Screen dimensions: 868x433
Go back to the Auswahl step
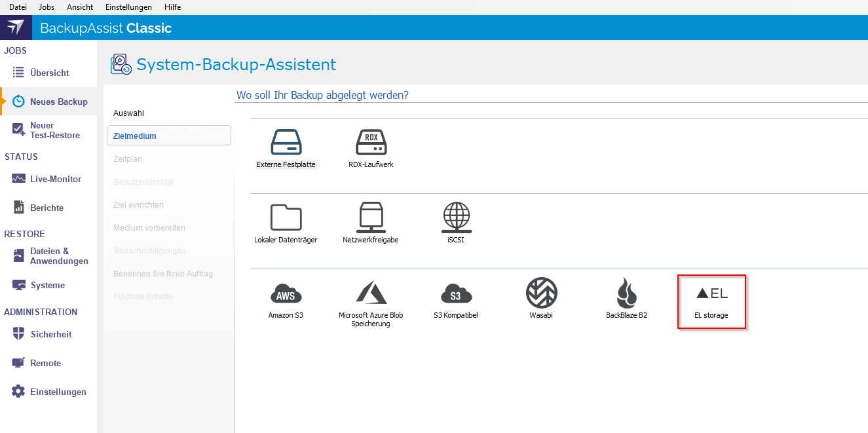click(x=128, y=113)
